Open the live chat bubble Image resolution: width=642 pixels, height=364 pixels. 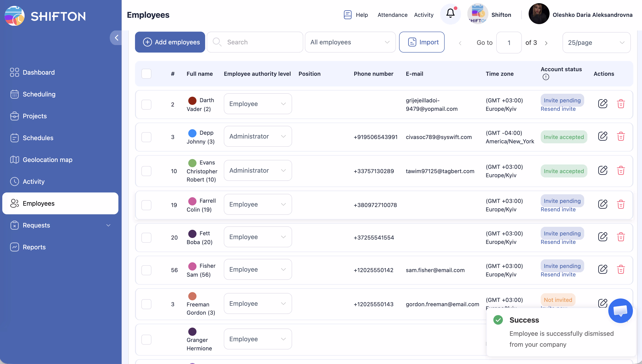(621, 311)
